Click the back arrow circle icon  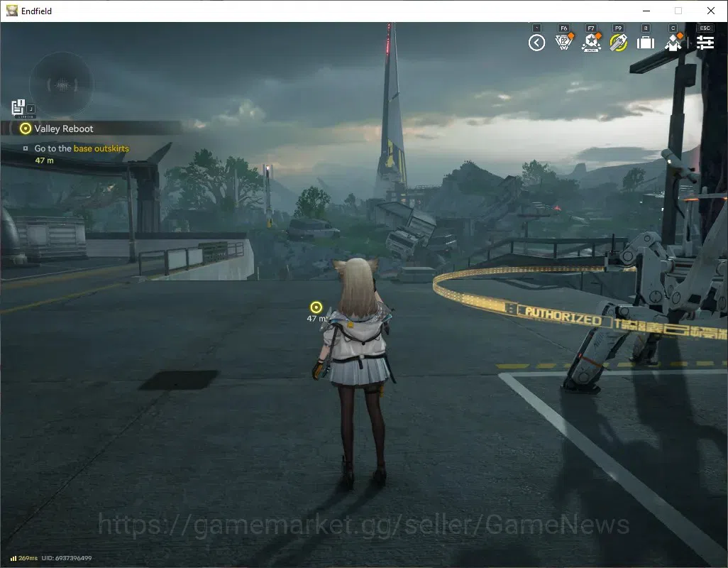coord(536,43)
